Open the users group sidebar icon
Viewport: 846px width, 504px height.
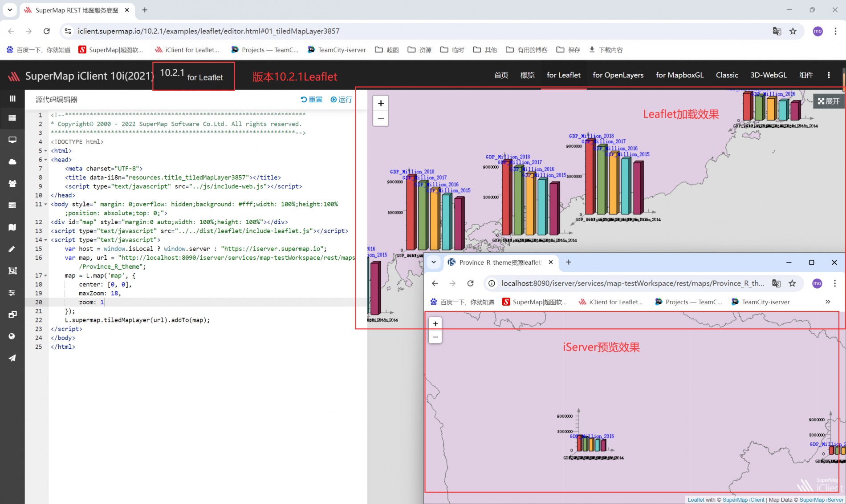(x=12, y=183)
